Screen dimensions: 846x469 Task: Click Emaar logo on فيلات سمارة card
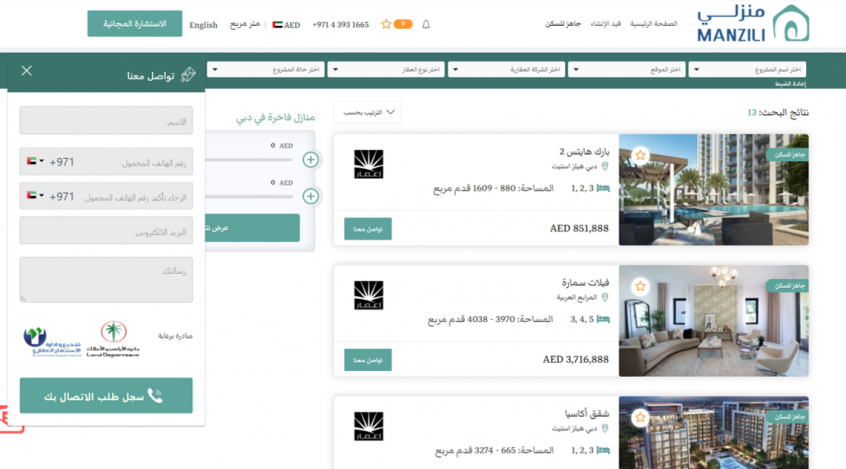point(369,295)
